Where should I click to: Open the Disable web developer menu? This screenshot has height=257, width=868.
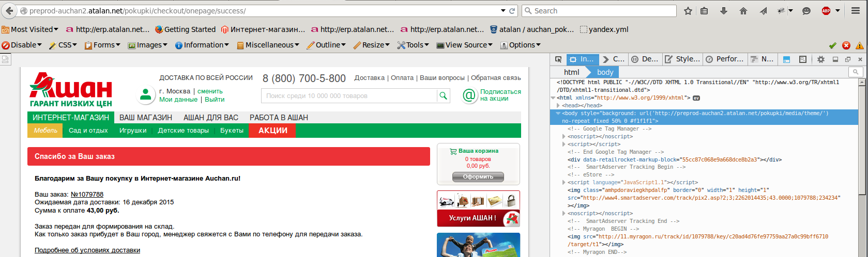click(22, 45)
